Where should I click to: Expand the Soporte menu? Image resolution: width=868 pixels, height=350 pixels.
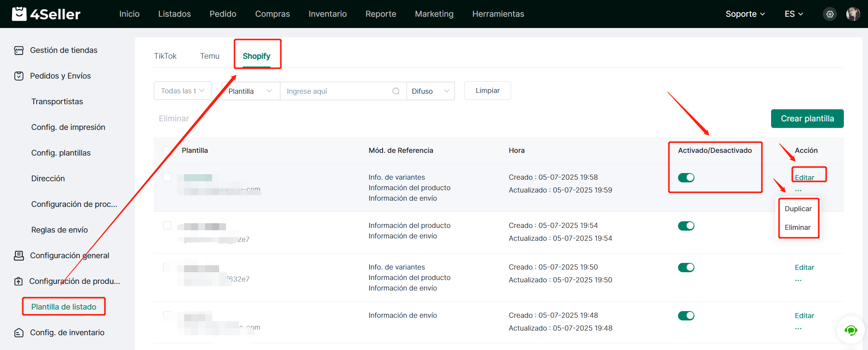tap(745, 14)
